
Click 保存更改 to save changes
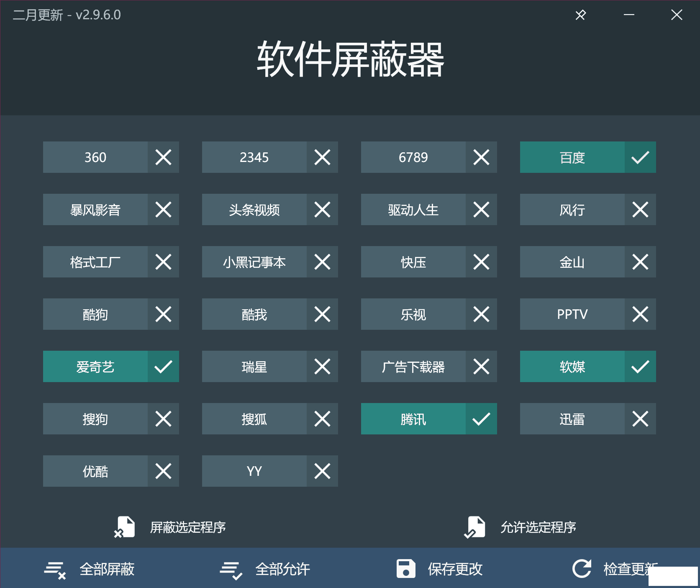pos(439,569)
